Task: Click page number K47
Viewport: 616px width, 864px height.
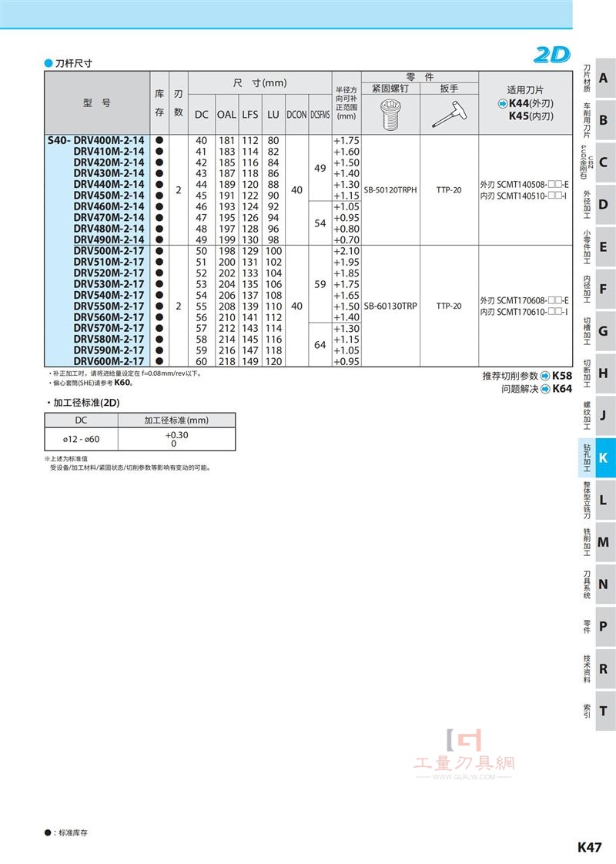Action: 589,848
